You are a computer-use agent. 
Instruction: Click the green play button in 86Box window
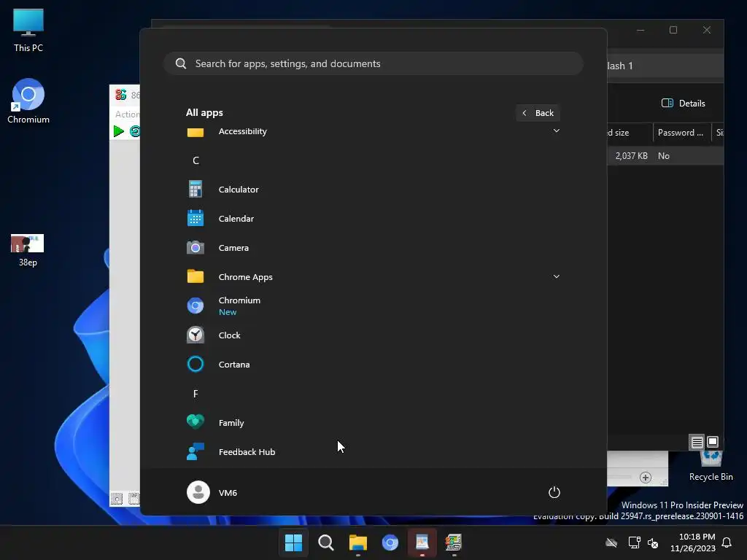(119, 131)
